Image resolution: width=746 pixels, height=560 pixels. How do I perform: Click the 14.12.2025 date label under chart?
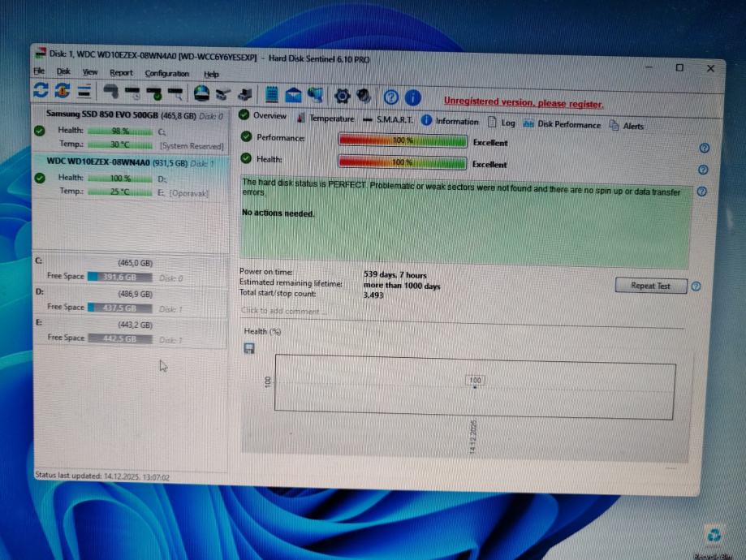tap(472, 437)
